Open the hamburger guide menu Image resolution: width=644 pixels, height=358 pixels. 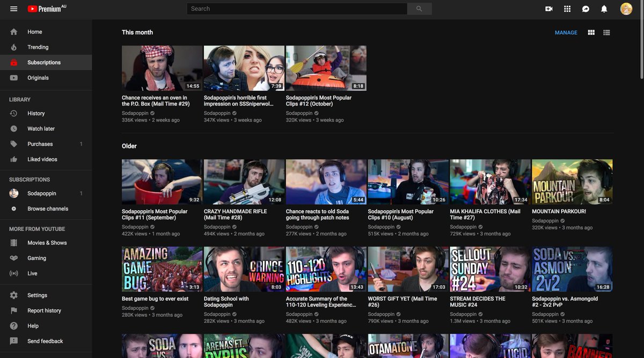pyautogui.click(x=14, y=9)
